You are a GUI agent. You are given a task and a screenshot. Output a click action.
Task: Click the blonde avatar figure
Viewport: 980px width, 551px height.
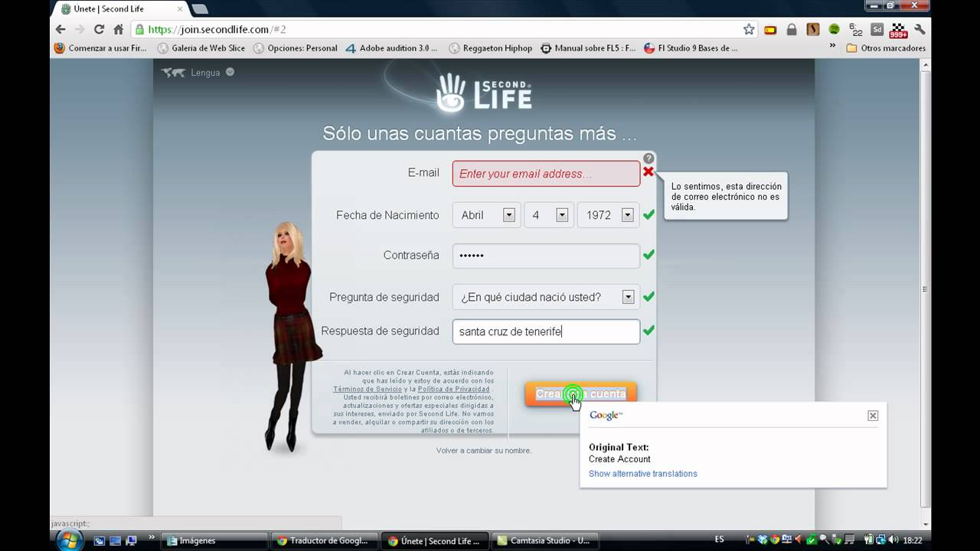click(x=292, y=337)
